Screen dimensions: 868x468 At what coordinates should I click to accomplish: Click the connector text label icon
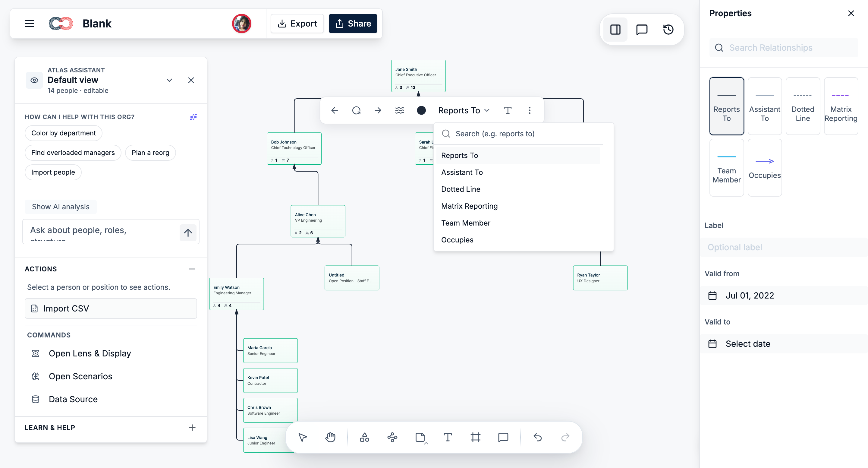pos(508,111)
